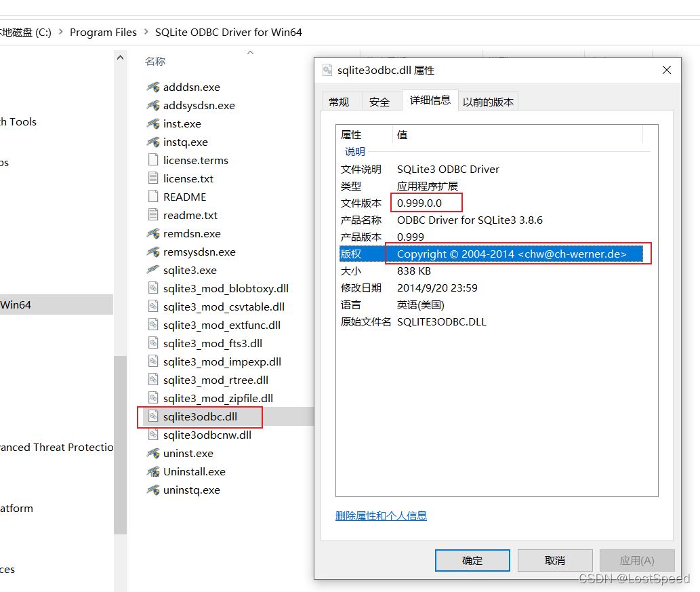Screen dimensions: 700x592
Task: Select the readme.txt file name
Action: pos(190,216)
